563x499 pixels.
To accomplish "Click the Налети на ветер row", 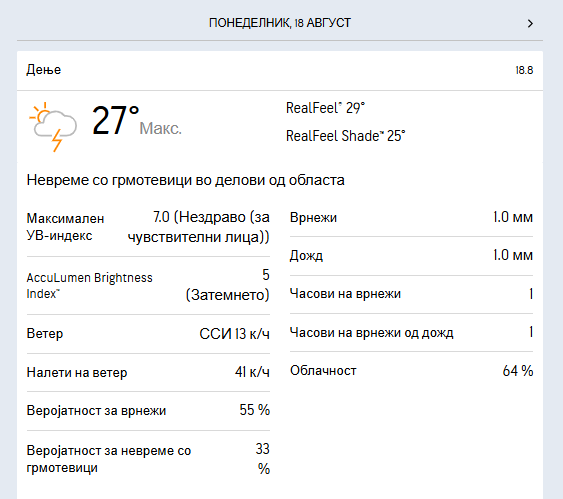I will tap(148, 372).
